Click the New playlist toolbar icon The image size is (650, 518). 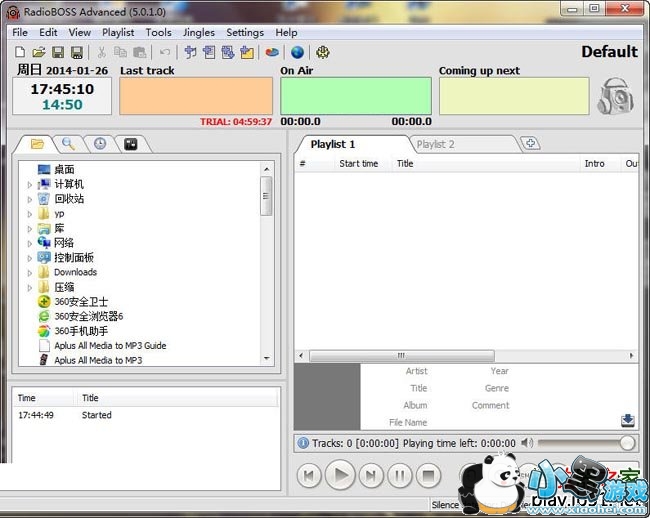(x=19, y=52)
